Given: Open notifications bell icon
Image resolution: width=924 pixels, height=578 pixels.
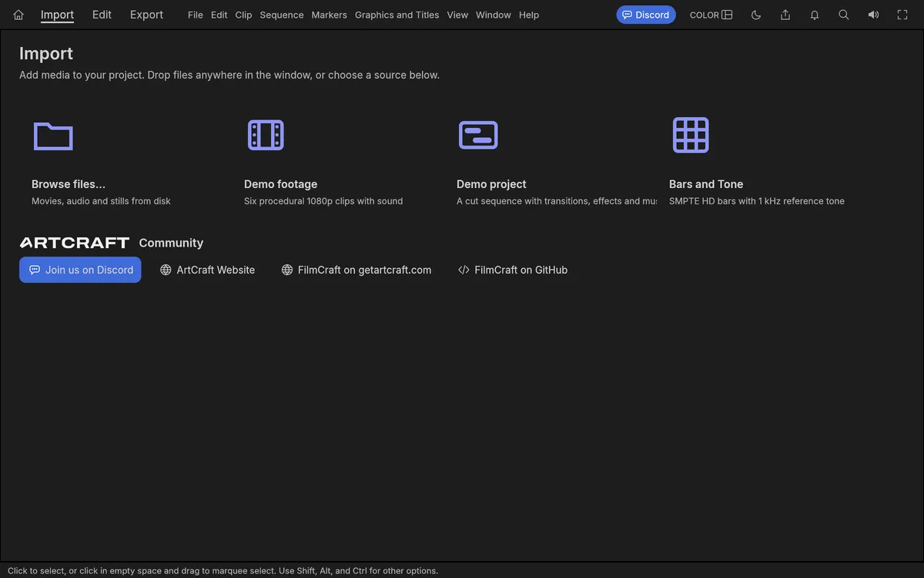Looking at the screenshot, I should [x=815, y=15].
